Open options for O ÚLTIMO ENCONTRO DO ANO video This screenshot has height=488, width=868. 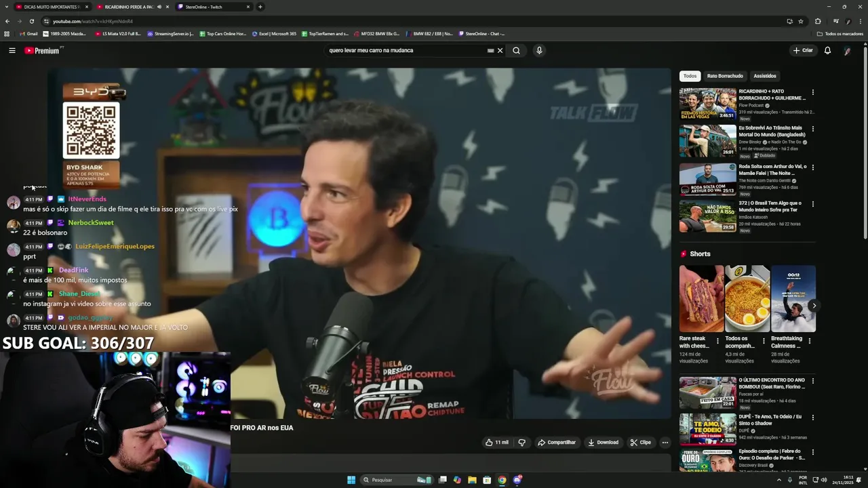(812, 381)
